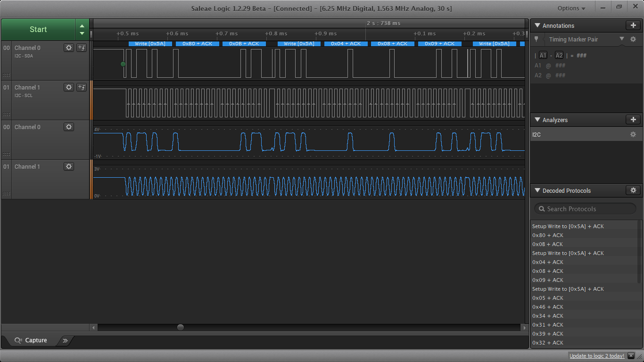The height and width of the screenshot is (362, 644).
Task: Maximize the Saleae Logic window
Action: tap(619, 7)
